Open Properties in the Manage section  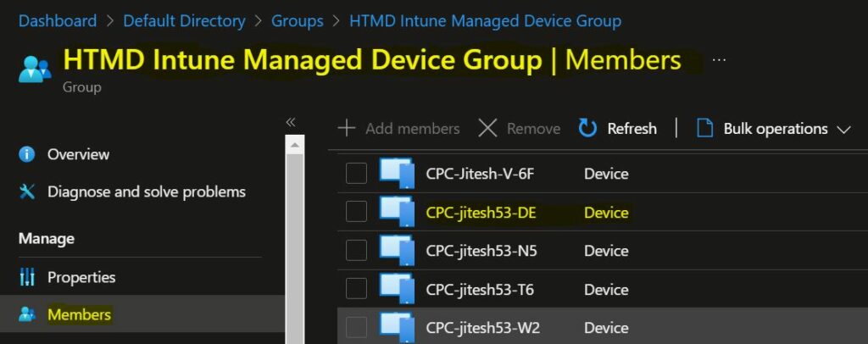click(81, 277)
